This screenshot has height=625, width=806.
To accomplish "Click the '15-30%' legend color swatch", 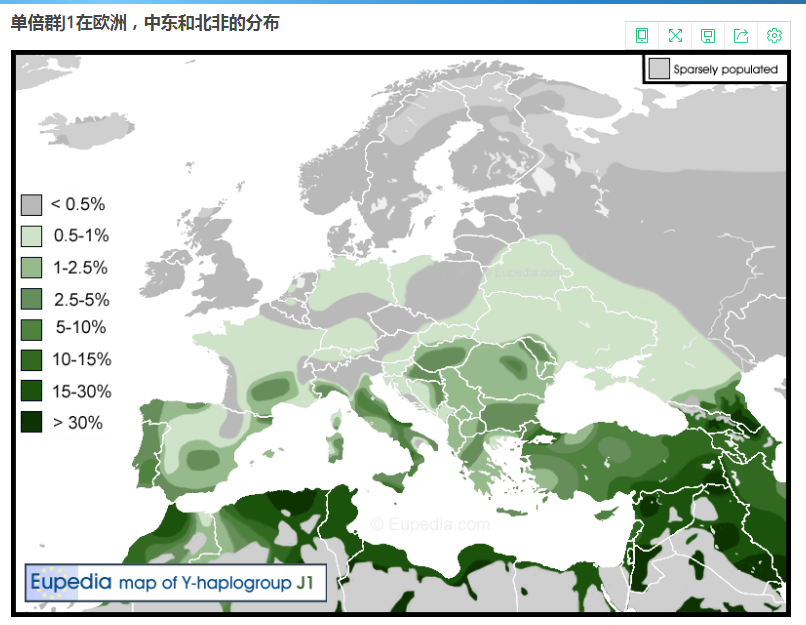I will (x=31, y=391).
